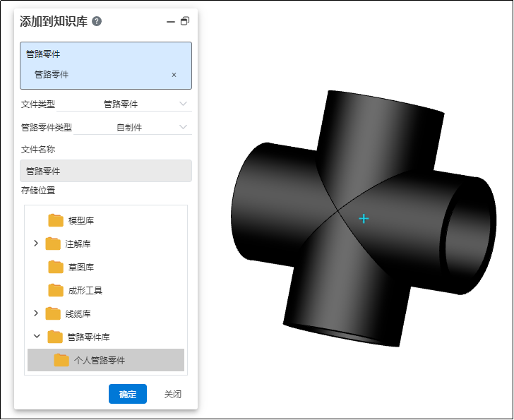Screen dimensions: 514x420
Task: Select the 个人管路零件 folder
Action: 99,360
